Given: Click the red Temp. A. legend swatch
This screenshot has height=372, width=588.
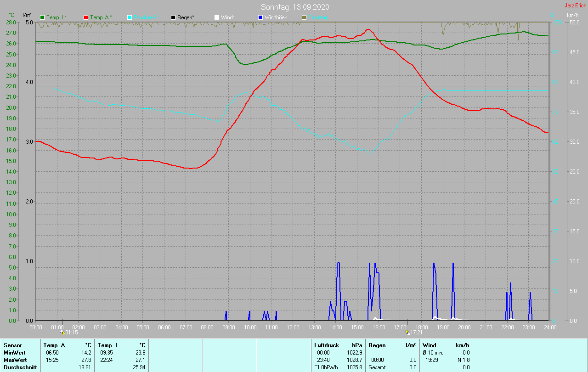Looking at the screenshot, I should [x=86, y=17].
